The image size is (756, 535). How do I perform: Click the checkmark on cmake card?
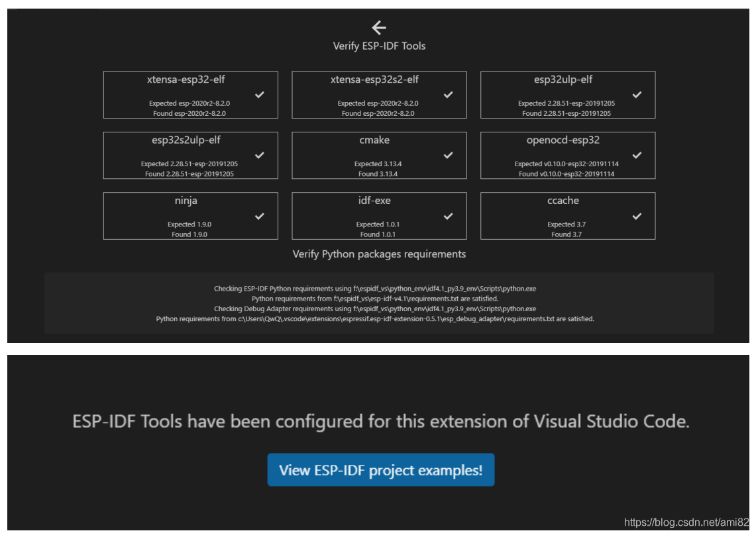click(x=449, y=155)
